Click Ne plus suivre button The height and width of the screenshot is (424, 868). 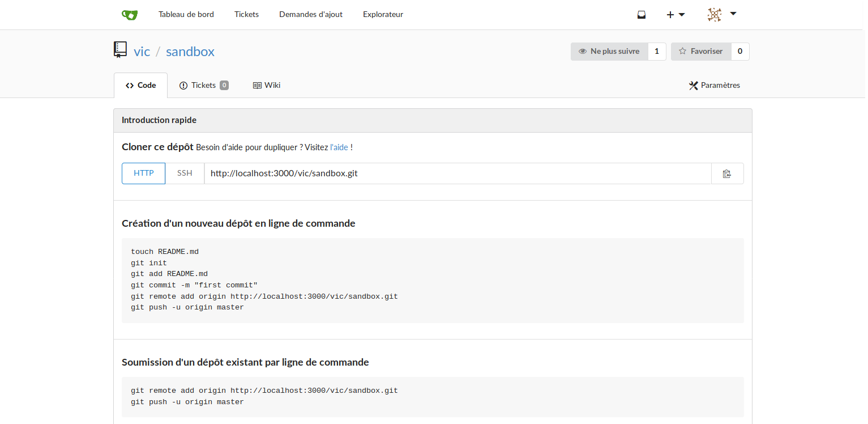click(609, 52)
